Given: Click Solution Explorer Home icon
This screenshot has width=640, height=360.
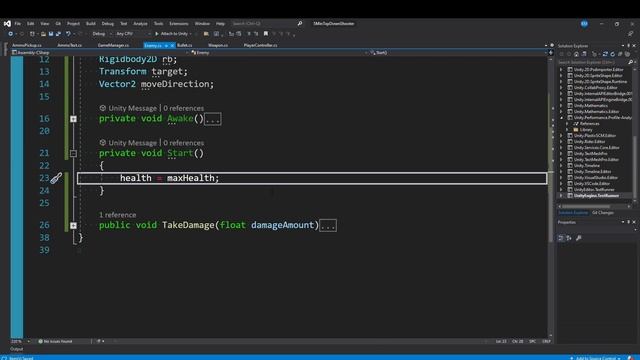Looking at the screenshot, I should click(x=576, y=54).
